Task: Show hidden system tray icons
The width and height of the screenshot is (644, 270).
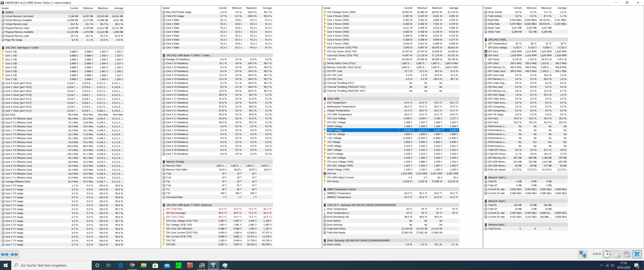Action: [x=601, y=265]
